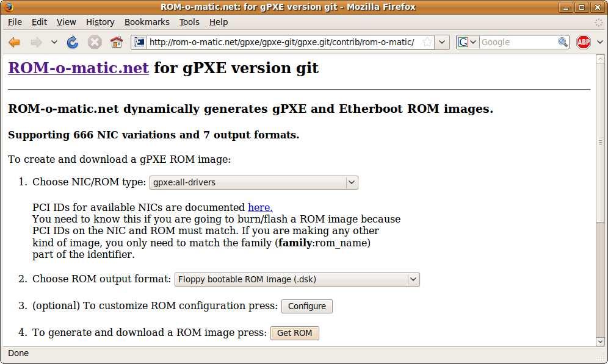Click the vertical scrollbar thumb

coord(600,143)
